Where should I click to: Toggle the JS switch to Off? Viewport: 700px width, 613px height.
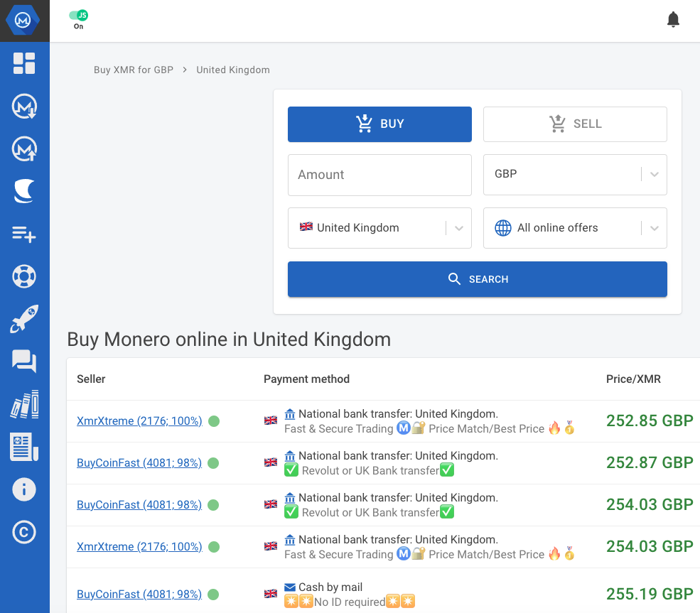[77, 13]
